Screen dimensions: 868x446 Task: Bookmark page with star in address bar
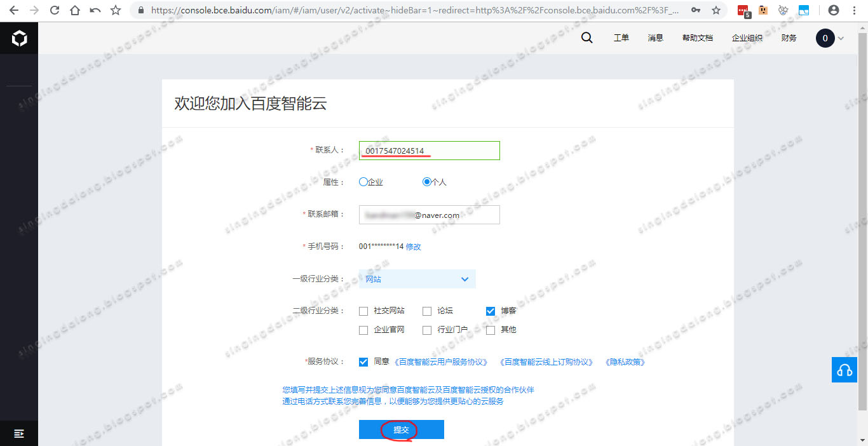click(716, 10)
